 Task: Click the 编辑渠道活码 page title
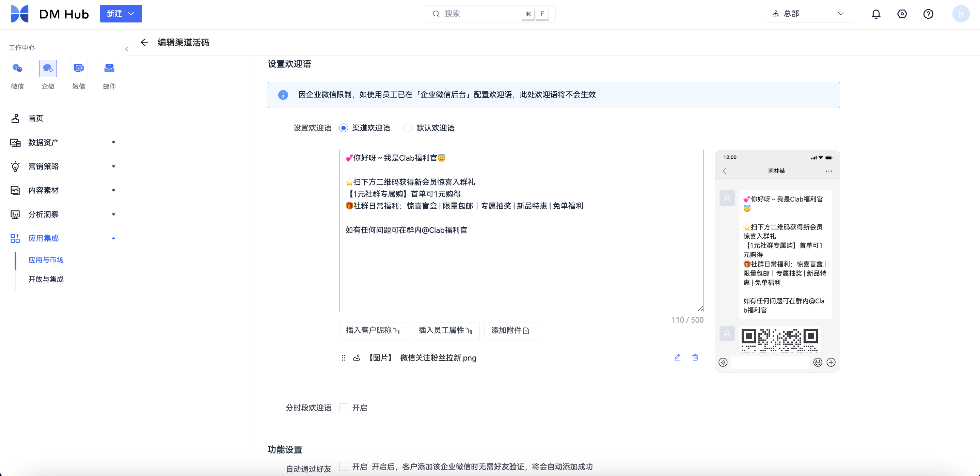184,43
